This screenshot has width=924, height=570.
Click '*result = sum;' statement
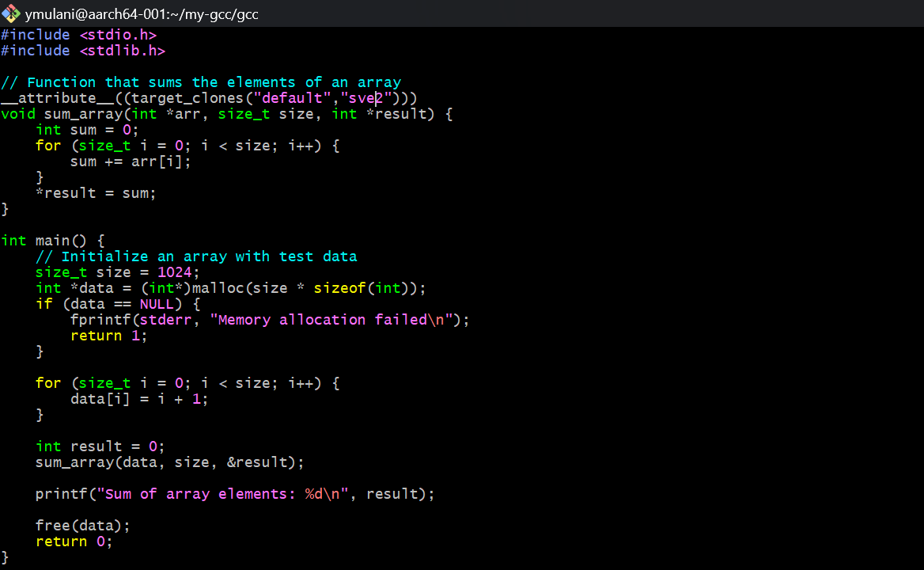pyautogui.click(x=96, y=193)
